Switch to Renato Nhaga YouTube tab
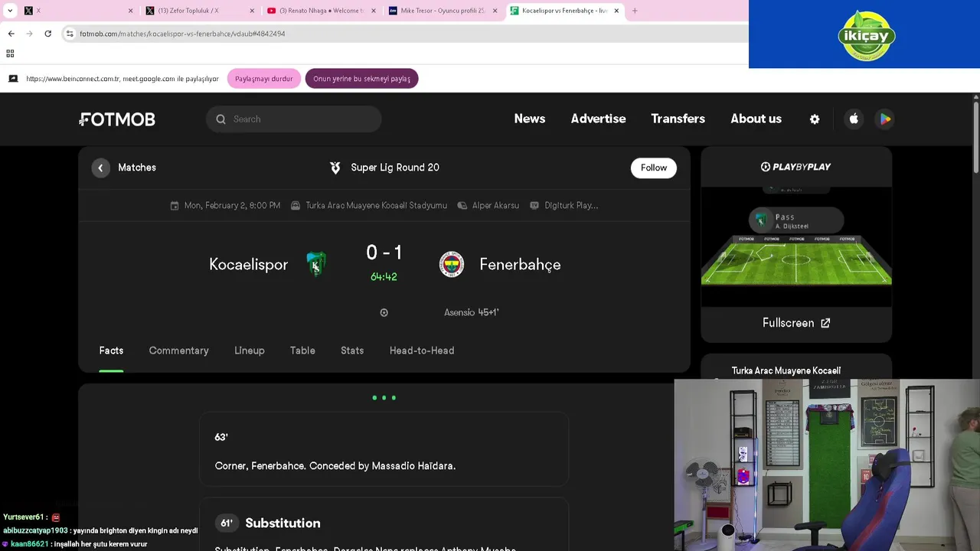Screen dimensions: 980x551 click(x=322, y=11)
